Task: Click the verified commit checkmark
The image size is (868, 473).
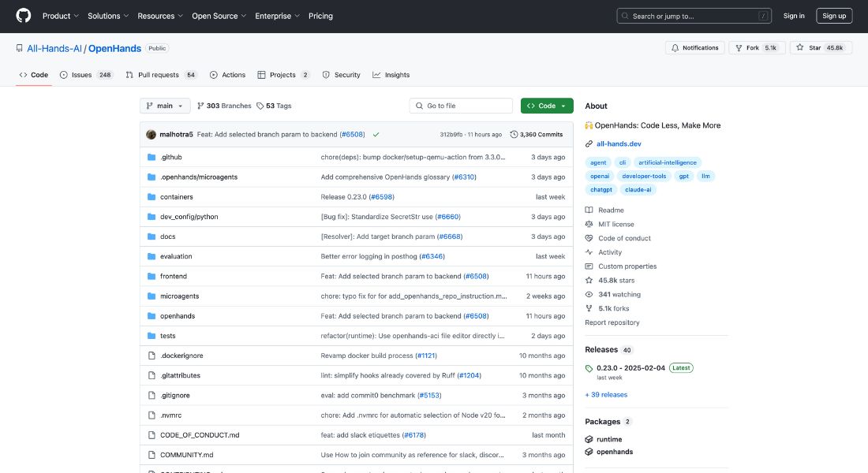Action: [x=376, y=134]
